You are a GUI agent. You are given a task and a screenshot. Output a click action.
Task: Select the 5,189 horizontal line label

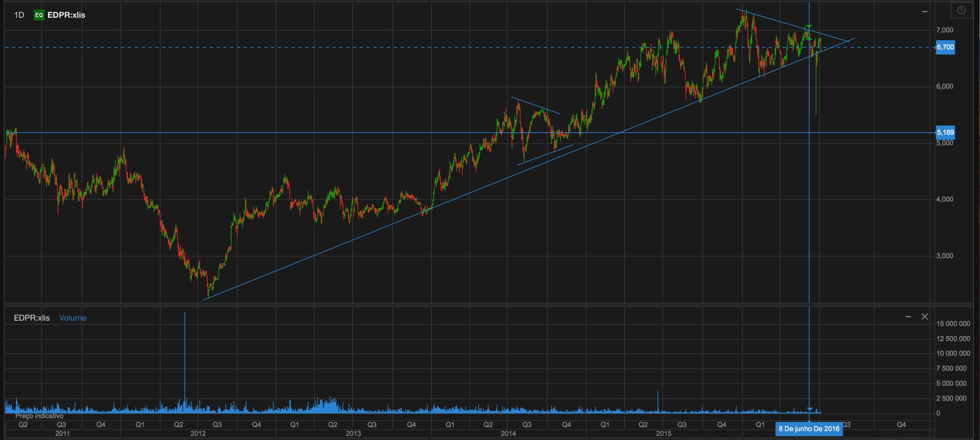click(x=945, y=132)
